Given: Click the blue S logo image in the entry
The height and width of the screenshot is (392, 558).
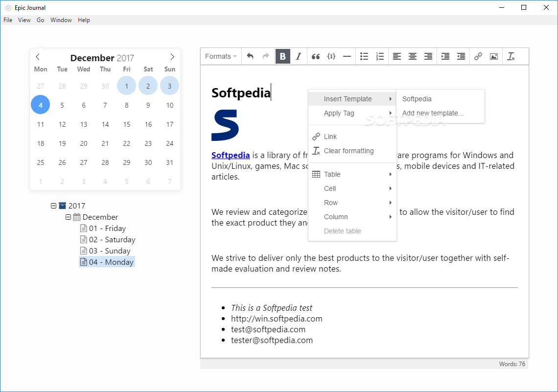Looking at the screenshot, I should [x=225, y=125].
